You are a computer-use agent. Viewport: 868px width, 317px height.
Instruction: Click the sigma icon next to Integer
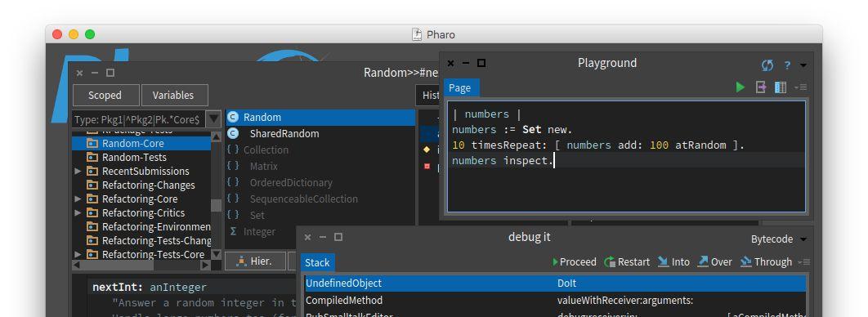click(233, 231)
